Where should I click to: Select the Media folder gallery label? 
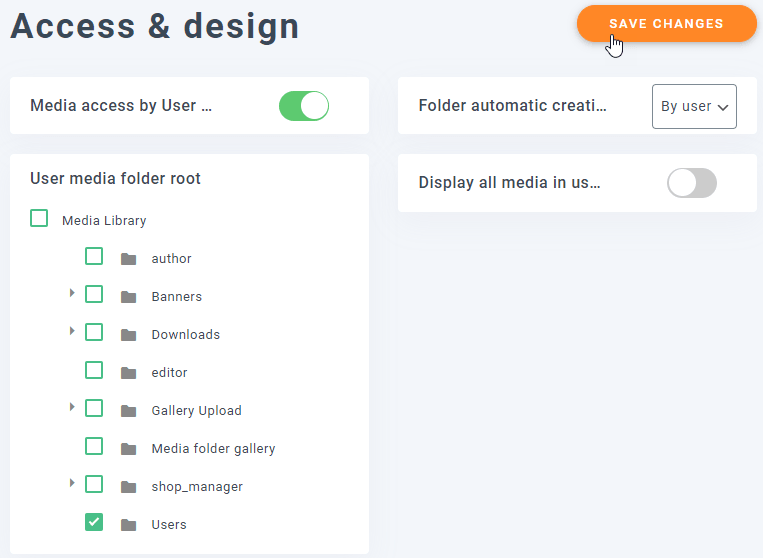click(213, 449)
